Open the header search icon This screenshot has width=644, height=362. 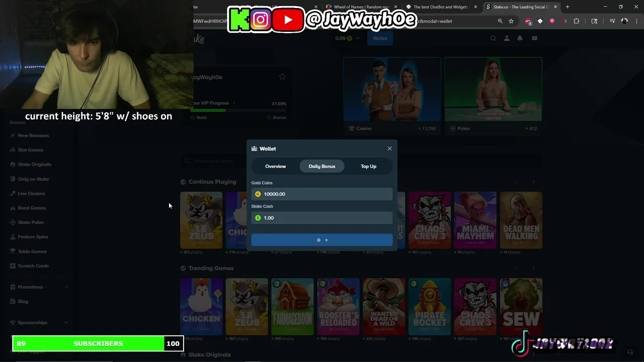point(493,38)
